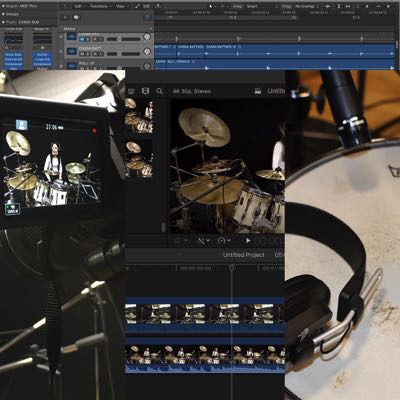Click the first track's pan knob

click(x=147, y=37)
